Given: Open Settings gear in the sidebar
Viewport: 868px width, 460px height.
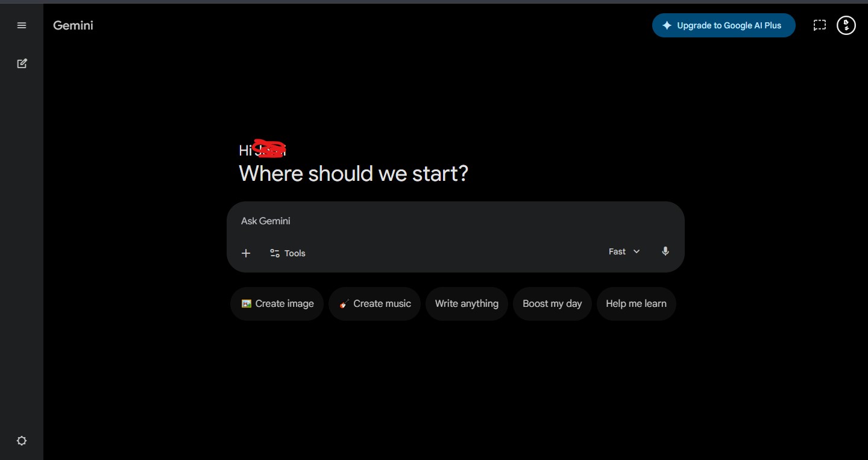Looking at the screenshot, I should click(22, 441).
